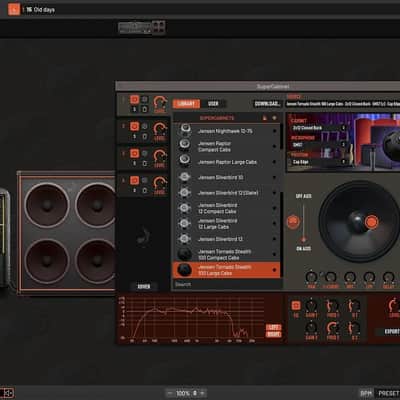Show the LEFT channel response
400x400 pixels.
[x=274, y=328]
